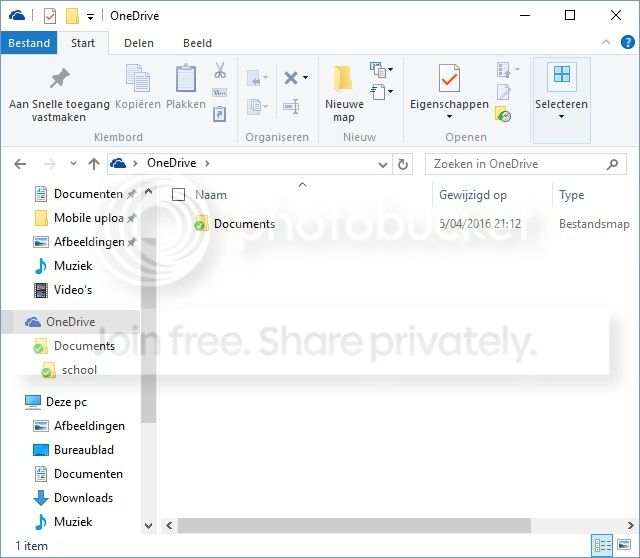Sort by the Type column header
640x558 pixels.
click(x=571, y=195)
